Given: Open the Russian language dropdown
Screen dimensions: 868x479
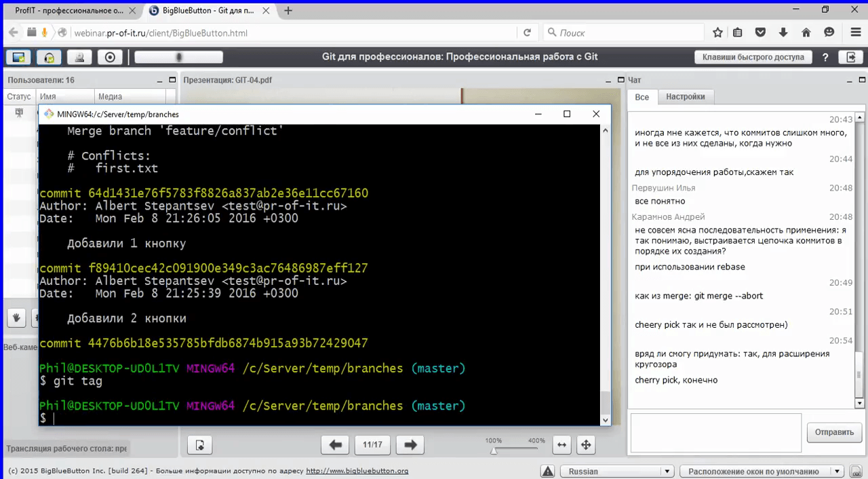Looking at the screenshot, I should click(x=616, y=472).
